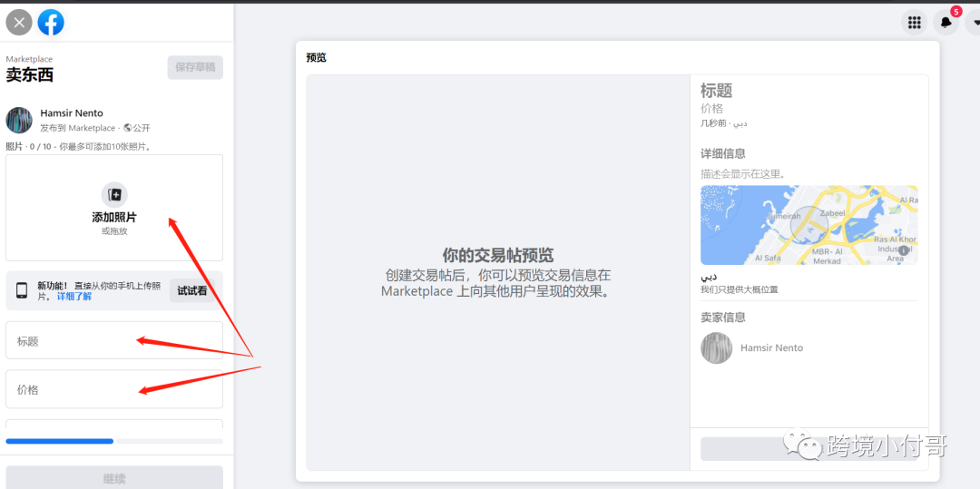Click the photo count line 照片 · 0 / 10
This screenshot has width=980, height=489.
[79, 147]
